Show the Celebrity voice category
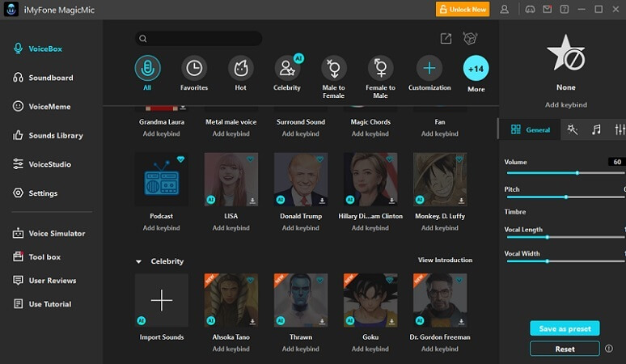Viewport: 626px width, 364px height. [287, 73]
